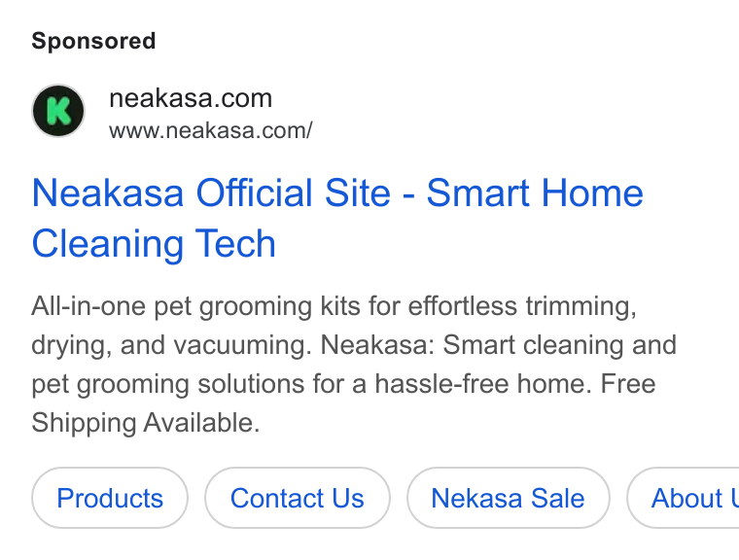Click the 'Cleaning Tech' headline second line
This screenshot has height=560, width=739.
[x=154, y=244]
